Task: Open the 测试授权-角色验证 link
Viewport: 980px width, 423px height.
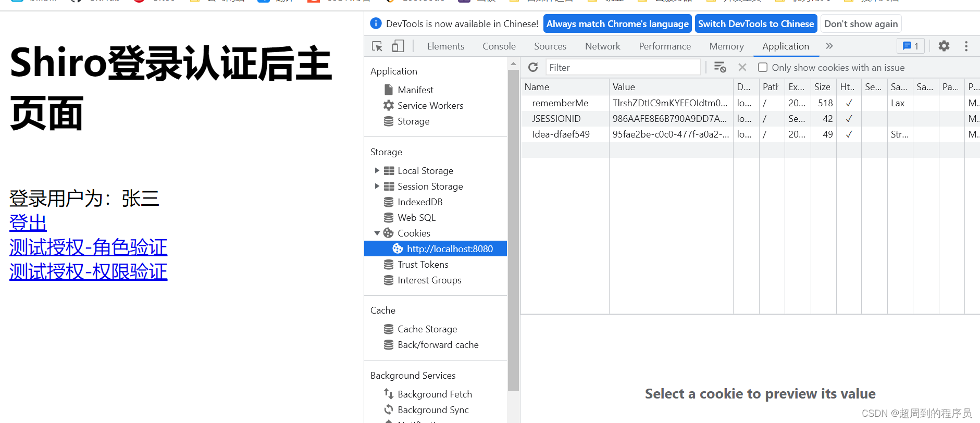Action: click(x=88, y=247)
